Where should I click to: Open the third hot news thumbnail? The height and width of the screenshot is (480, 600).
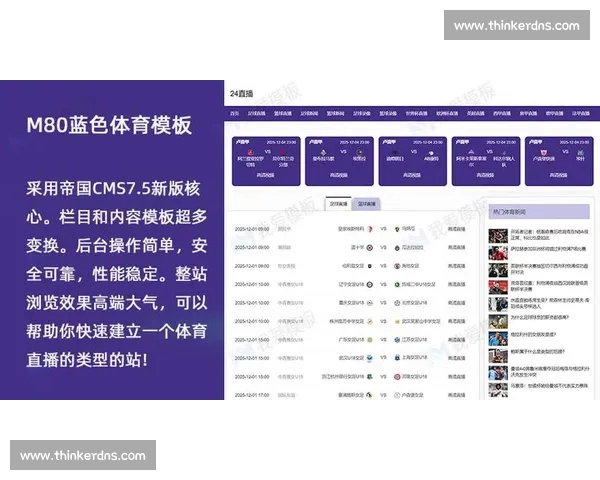click(x=498, y=270)
